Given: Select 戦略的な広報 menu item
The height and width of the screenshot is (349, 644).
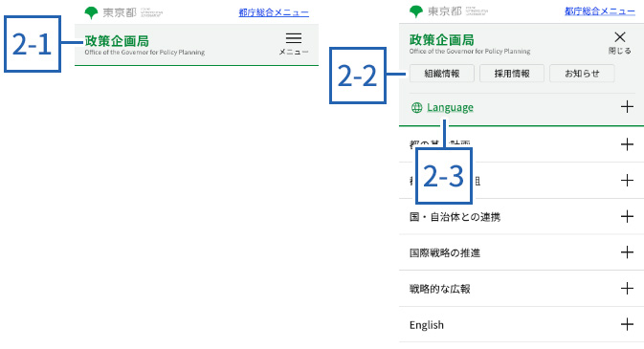Looking at the screenshot, I should pos(440,289).
